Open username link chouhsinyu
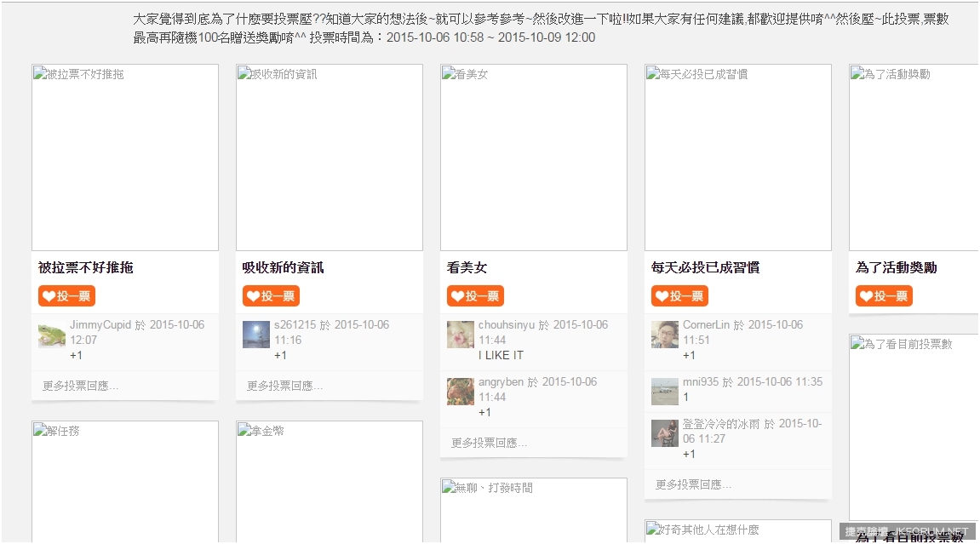This screenshot has height=544, width=980. [x=507, y=325]
